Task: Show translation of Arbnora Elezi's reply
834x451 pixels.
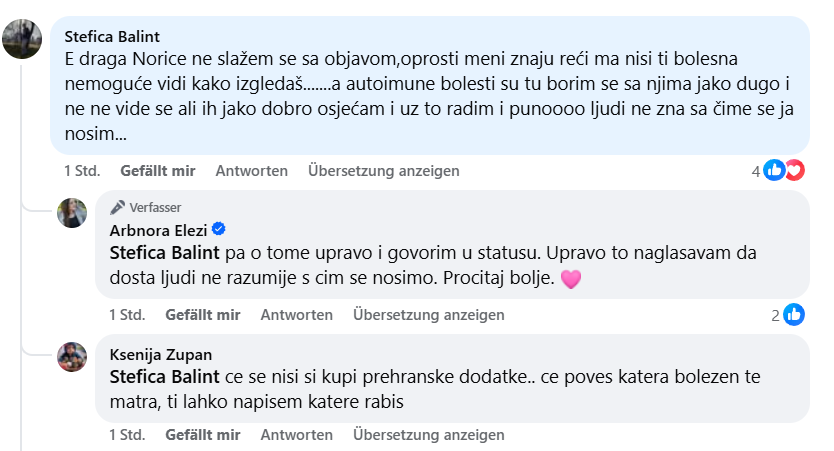Action: (x=428, y=315)
